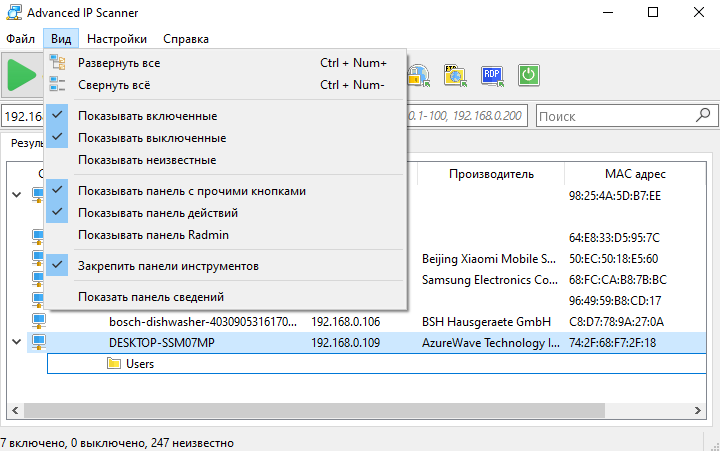Click computer icon of bosch-dishwasher row
The image size is (720, 451).
[39, 321]
